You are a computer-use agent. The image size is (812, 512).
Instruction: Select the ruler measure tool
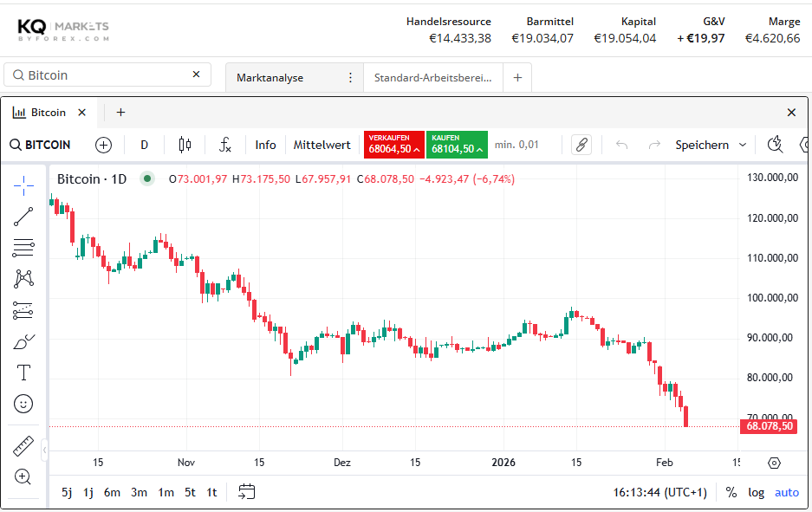[x=23, y=446]
